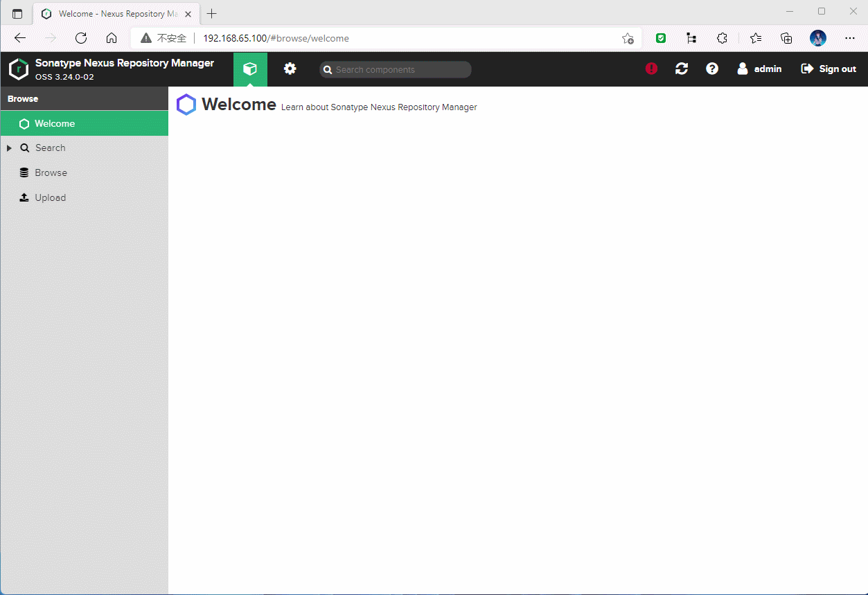Click the 'OSS 3.24.0-02' version text
Image resolution: width=868 pixels, height=595 pixels.
[x=64, y=77]
